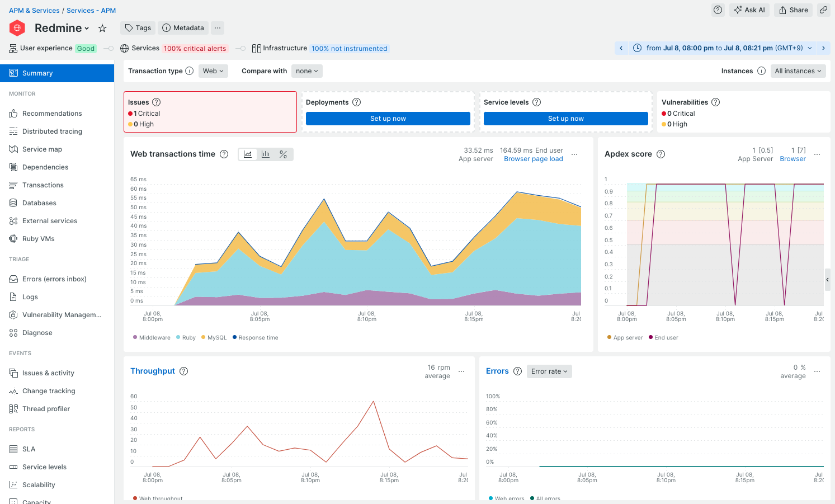Go to previous time range arrow

621,48
